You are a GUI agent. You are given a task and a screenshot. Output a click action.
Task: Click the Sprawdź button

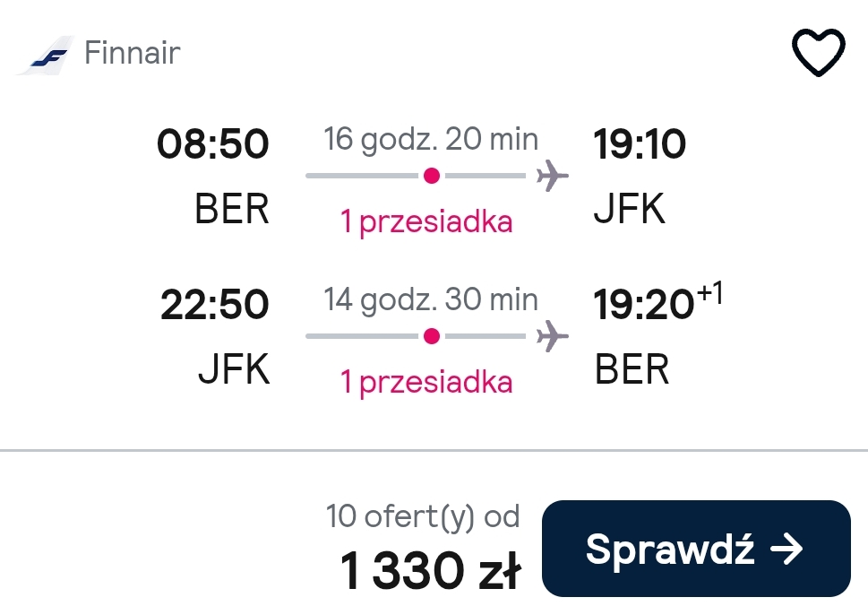696,549
